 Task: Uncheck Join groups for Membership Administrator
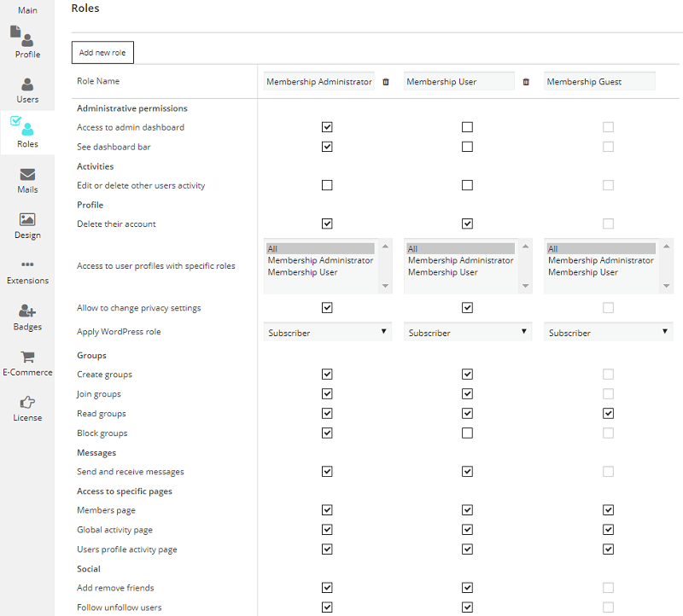pyautogui.click(x=327, y=394)
